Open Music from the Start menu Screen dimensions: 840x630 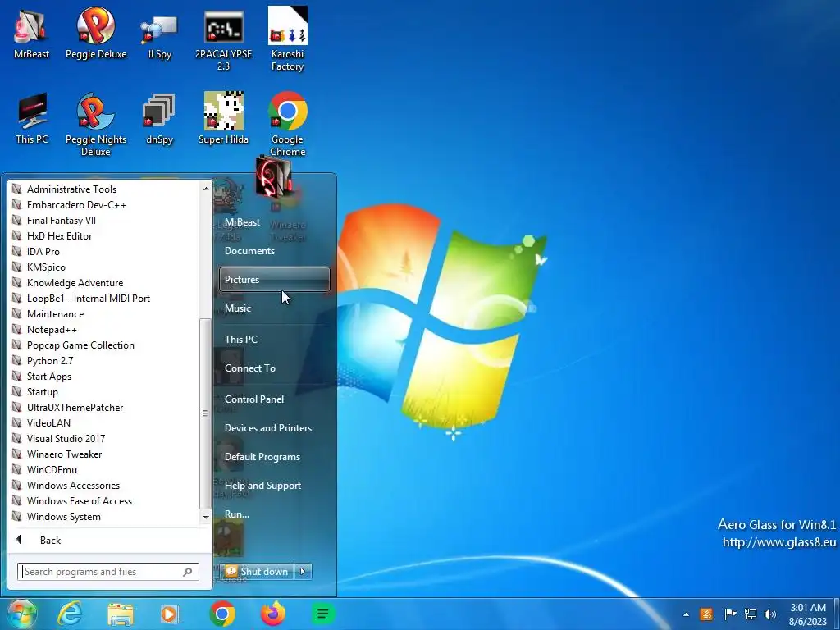point(238,308)
